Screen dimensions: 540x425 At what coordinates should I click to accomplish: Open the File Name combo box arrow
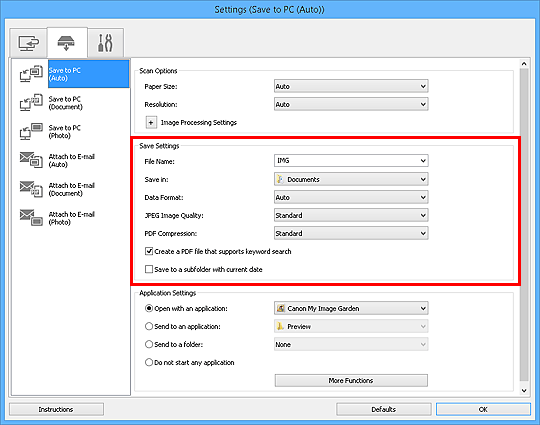click(423, 160)
